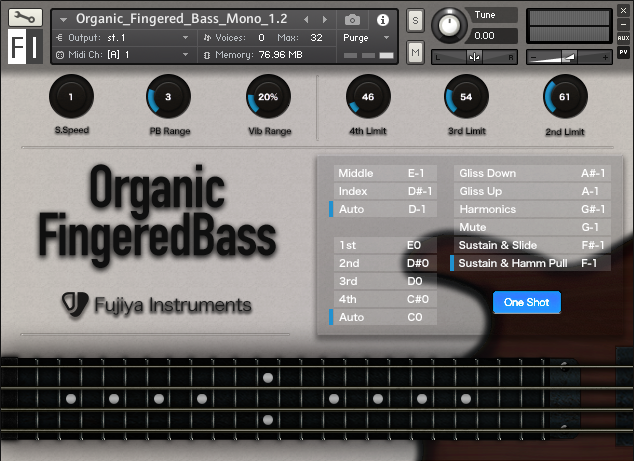
Task: Toggle the AUX sends panel
Action: pyautogui.click(x=623, y=38)
